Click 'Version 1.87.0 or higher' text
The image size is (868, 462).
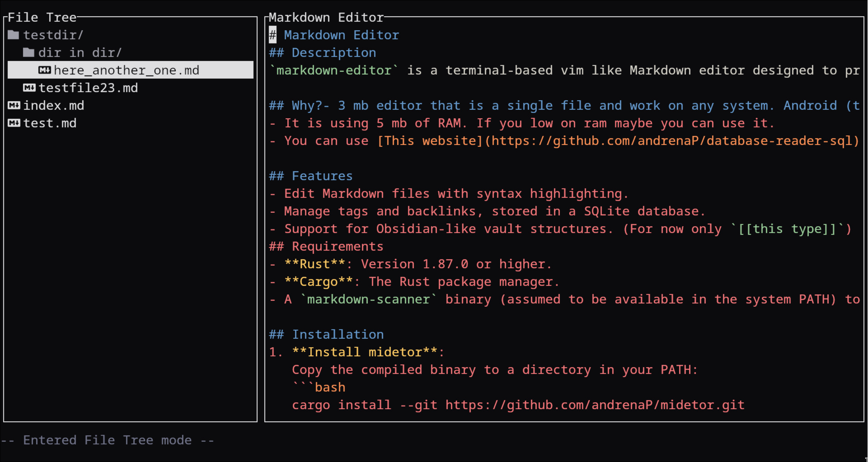[456, 264]
